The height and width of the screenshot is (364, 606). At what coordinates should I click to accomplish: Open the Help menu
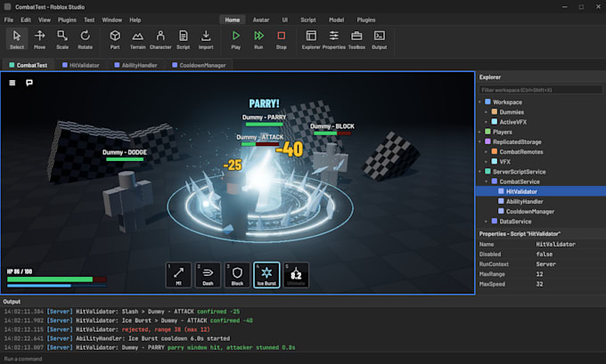(135, 20)
